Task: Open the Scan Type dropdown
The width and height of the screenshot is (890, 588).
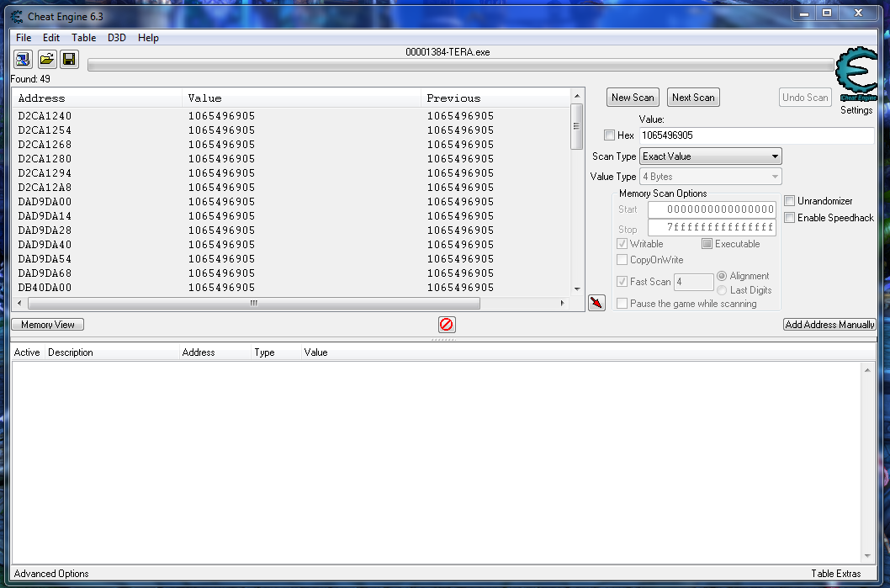Action: click(710, 156)
